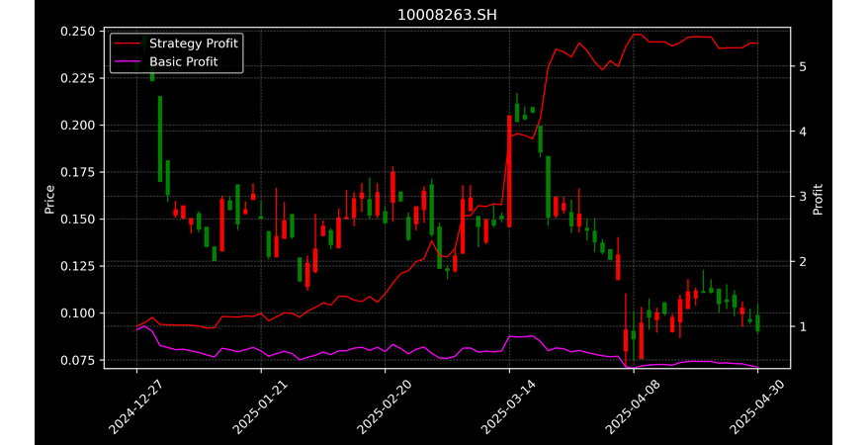Click the 0.175 price tick label

click(x=77, y=172)
